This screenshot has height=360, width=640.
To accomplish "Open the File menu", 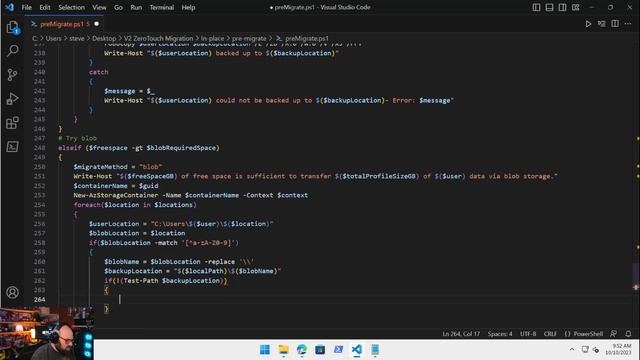I will (27, 7).
